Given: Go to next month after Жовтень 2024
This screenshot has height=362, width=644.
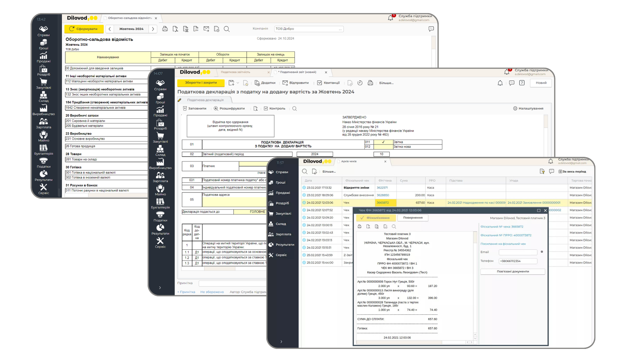Looking at the screenshot, I should point(153,29).
